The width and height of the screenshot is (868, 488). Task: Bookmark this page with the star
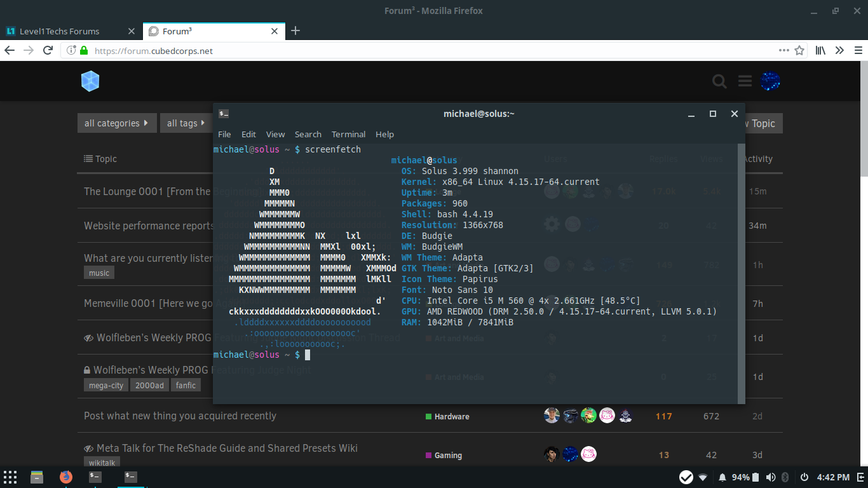(x=799, y=50)
